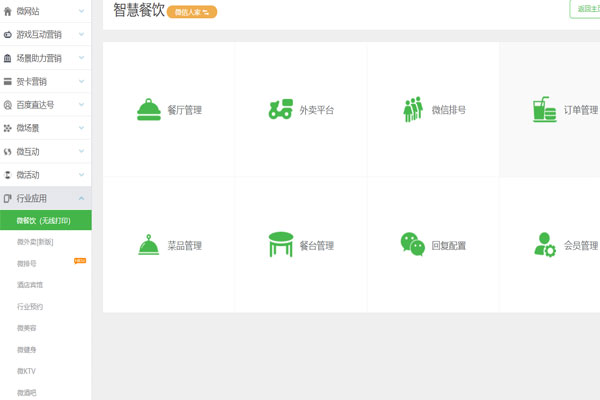
Task: Select 微排号 submenu item
Action: point(27,263)
